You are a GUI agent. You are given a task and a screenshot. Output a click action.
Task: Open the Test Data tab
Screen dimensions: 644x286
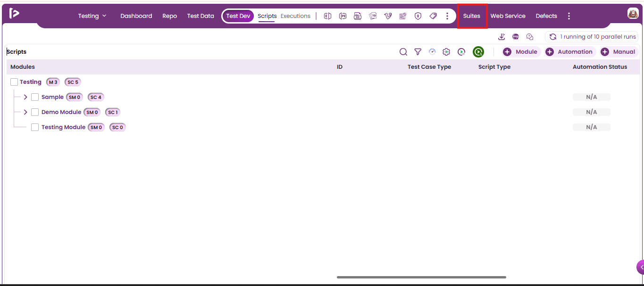[x=201, y=16]
